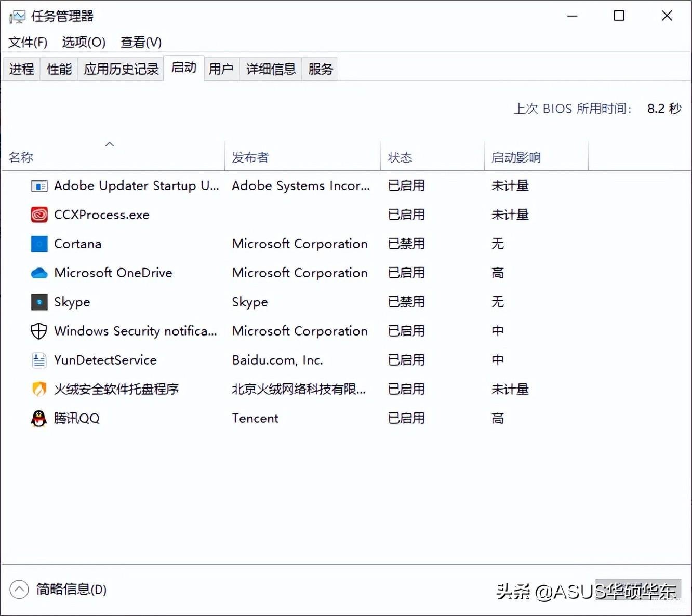Switch to the 详细信息 tab
This screenshot has height=616, width=692.
click(271, 69)
